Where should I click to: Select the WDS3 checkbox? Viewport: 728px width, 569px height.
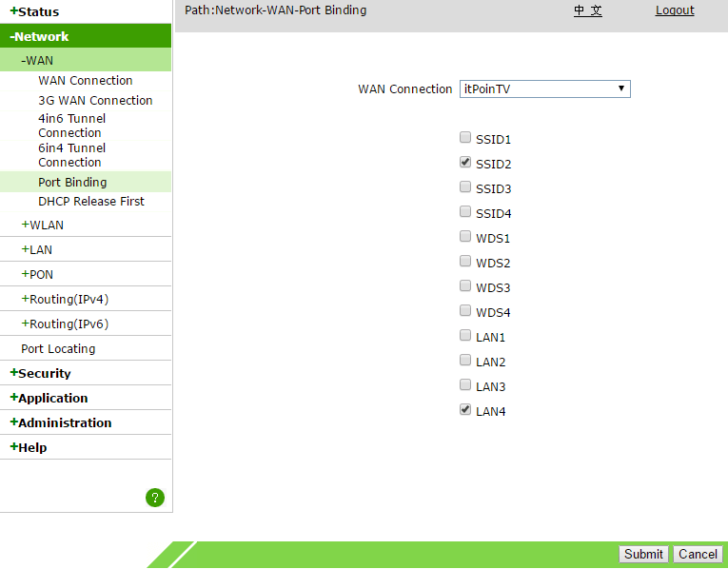pos(465,285)
